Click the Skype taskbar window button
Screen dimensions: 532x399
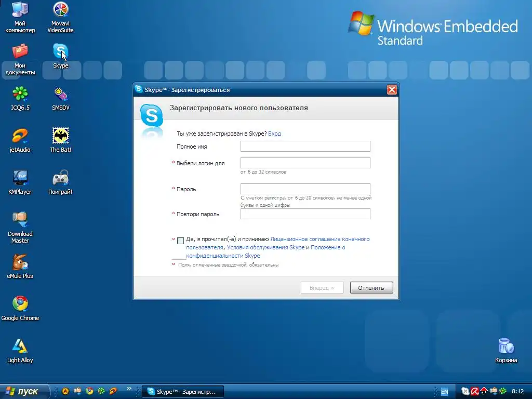tap(182, 392)
